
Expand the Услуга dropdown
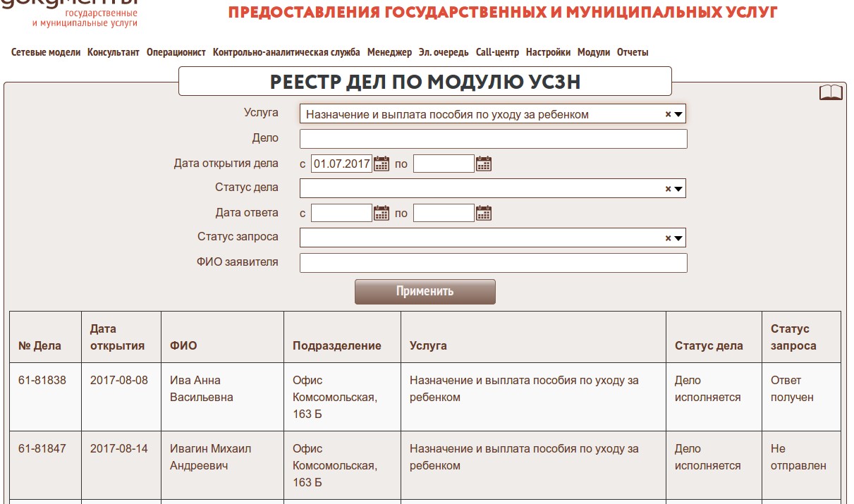pos(678,114)
